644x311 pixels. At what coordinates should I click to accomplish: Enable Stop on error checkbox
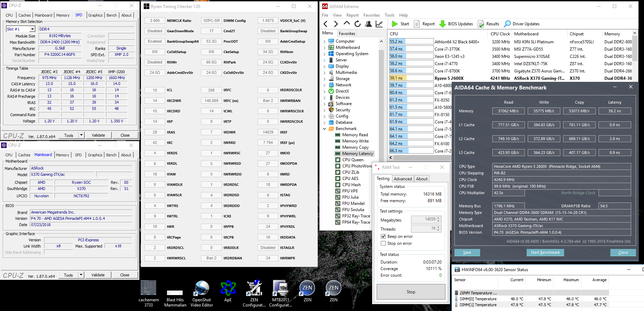coord(383,243)
